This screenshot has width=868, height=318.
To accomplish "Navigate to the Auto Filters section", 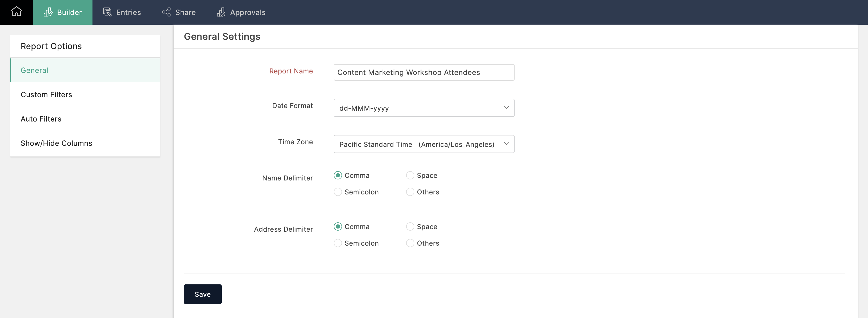I will pos(41,119).
